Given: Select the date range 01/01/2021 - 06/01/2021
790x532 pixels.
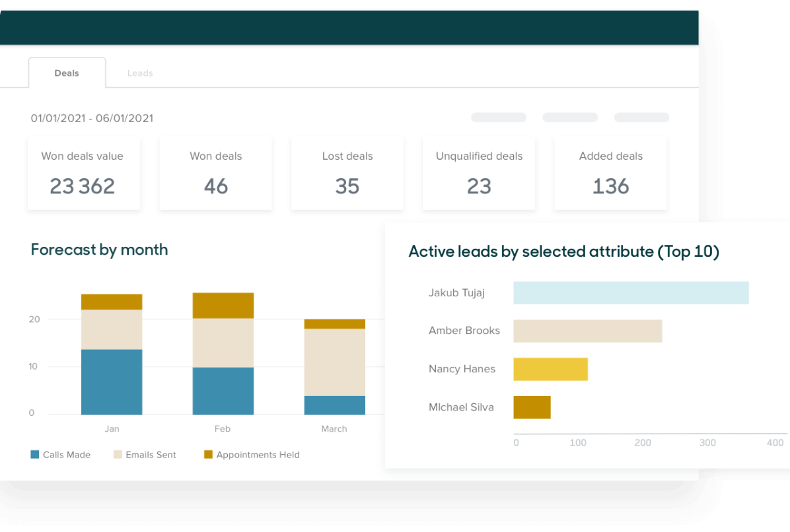Looking at the screenshot, I should pos(92,118).
